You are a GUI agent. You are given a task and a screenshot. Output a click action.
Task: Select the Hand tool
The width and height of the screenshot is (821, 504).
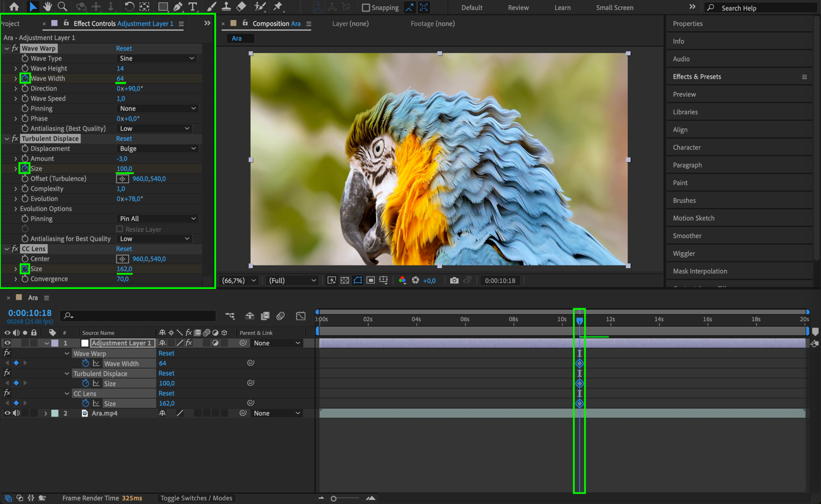pos(48,6)
